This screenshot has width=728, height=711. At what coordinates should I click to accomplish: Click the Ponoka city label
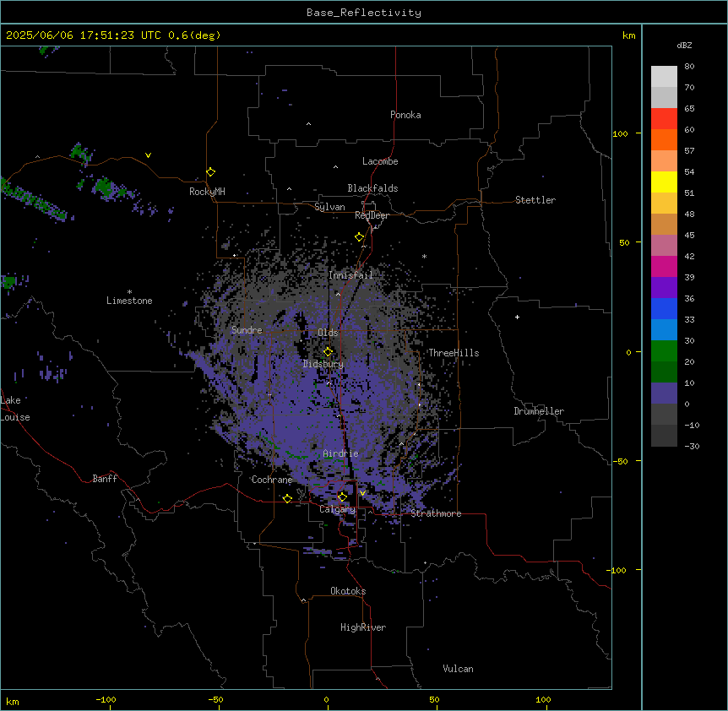click(x=405, y=115)
